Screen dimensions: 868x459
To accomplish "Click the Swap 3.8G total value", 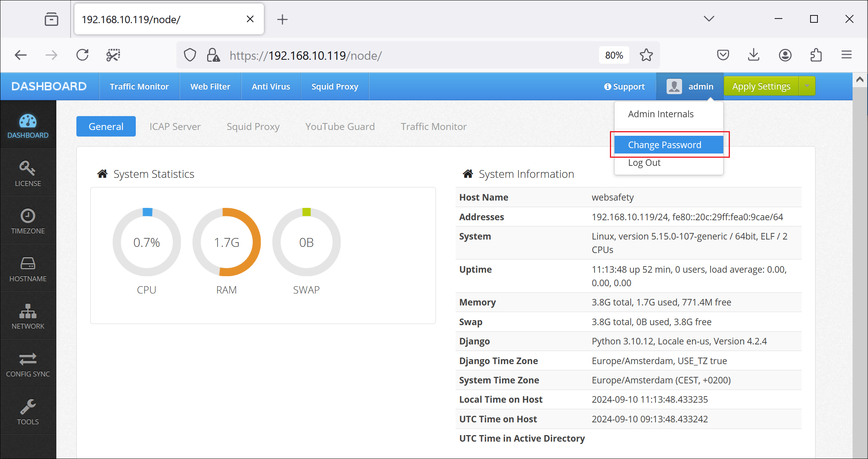I will pyautogui.click(x=652, y=322).
